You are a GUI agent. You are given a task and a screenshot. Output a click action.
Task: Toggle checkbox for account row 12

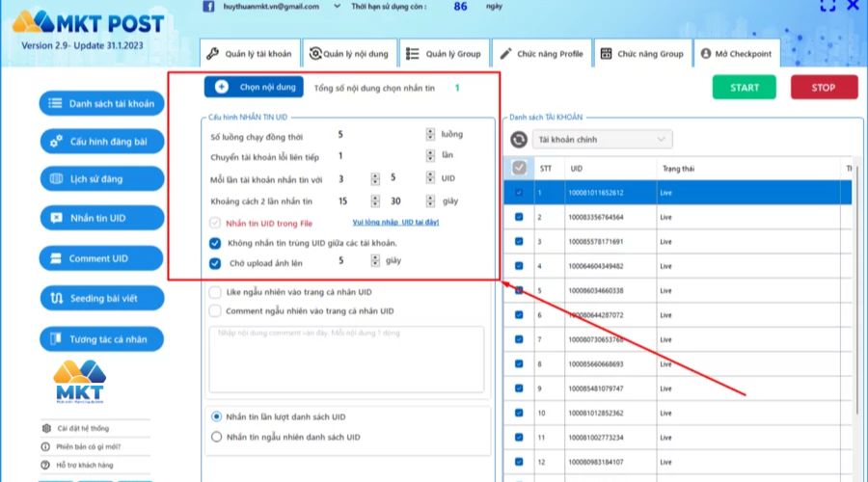[x=519, y=462]
